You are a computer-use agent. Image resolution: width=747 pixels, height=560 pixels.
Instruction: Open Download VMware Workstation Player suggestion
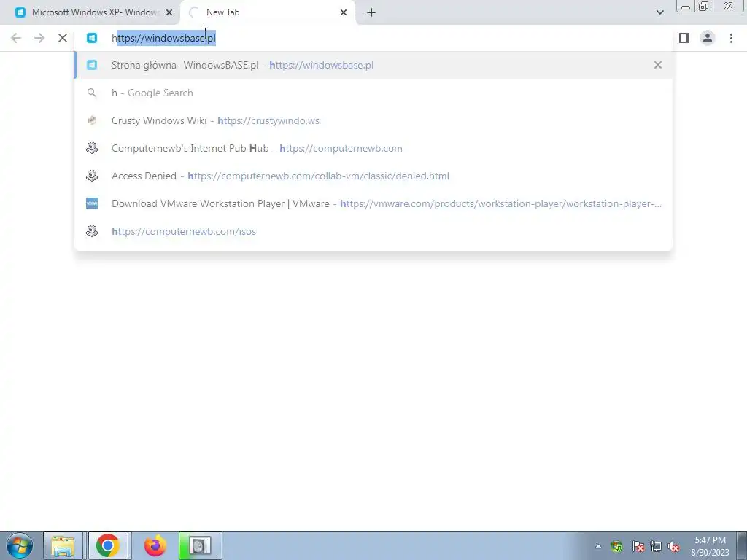pyautogui.click(x=373, y=203)
